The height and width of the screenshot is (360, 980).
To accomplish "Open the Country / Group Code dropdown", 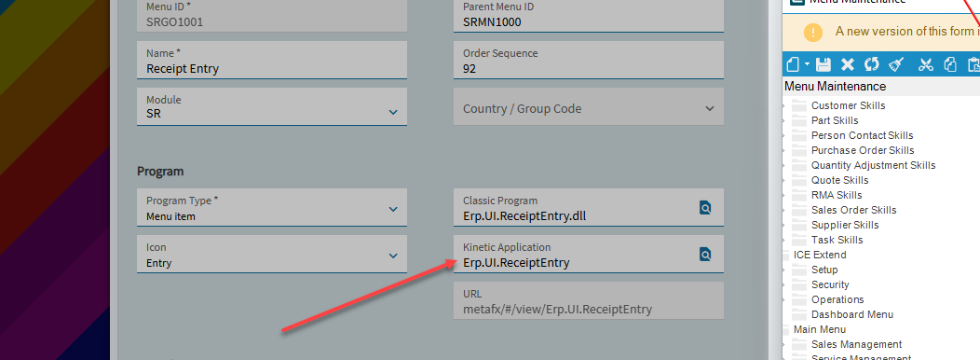I will pyautogui.click(x=709, y=108).
